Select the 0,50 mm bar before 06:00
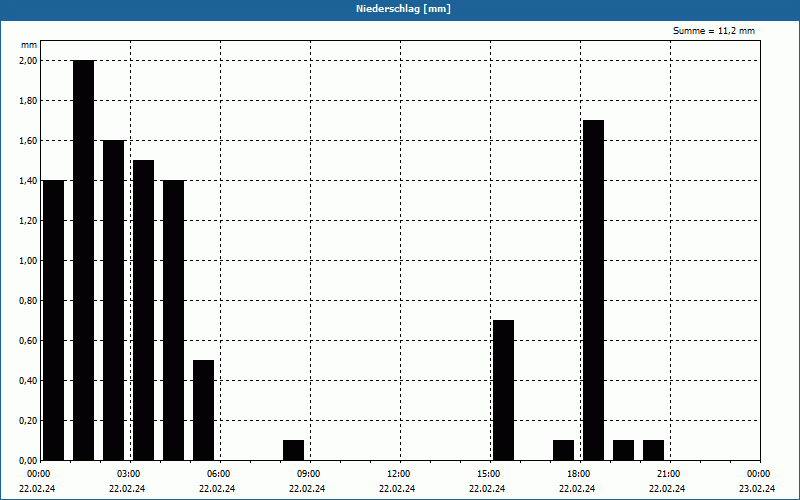Image resolution: width=800 pixels, height=500 pixels. coord(204,410)
